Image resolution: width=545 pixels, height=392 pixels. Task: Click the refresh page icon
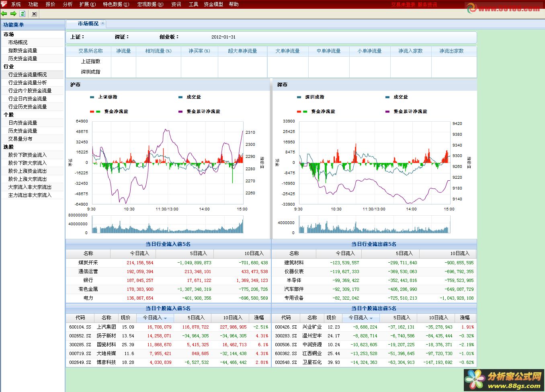(23, 14)
